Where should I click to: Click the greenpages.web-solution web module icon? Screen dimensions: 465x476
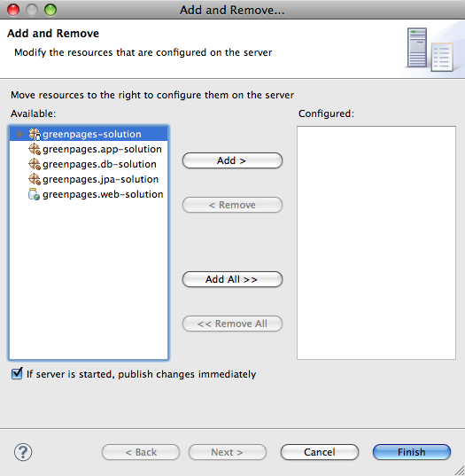tap(34, 194)
